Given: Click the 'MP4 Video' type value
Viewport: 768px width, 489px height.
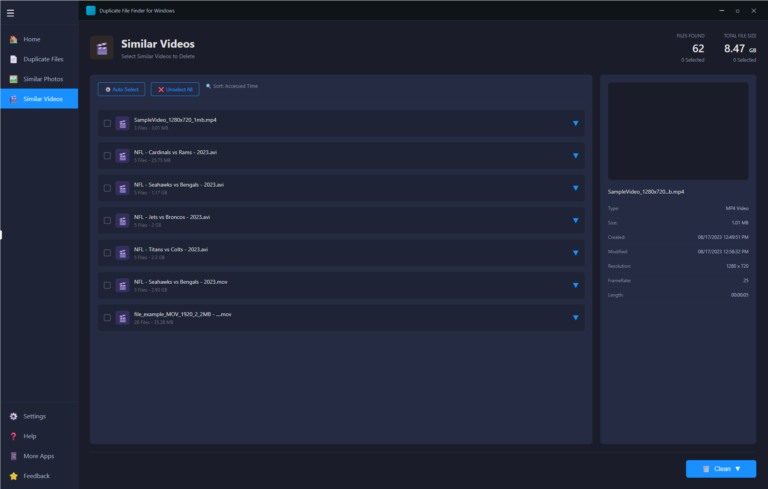Looking at the screenshot, I should click(737, 208).
